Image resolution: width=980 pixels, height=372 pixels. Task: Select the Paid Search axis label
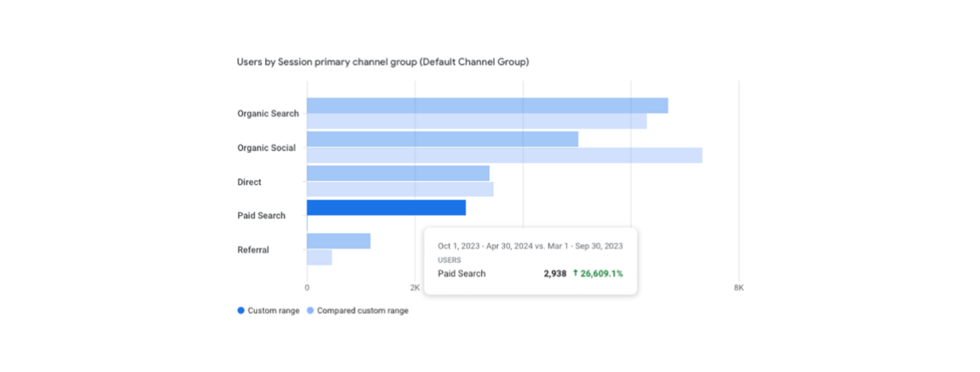(261, 215)
